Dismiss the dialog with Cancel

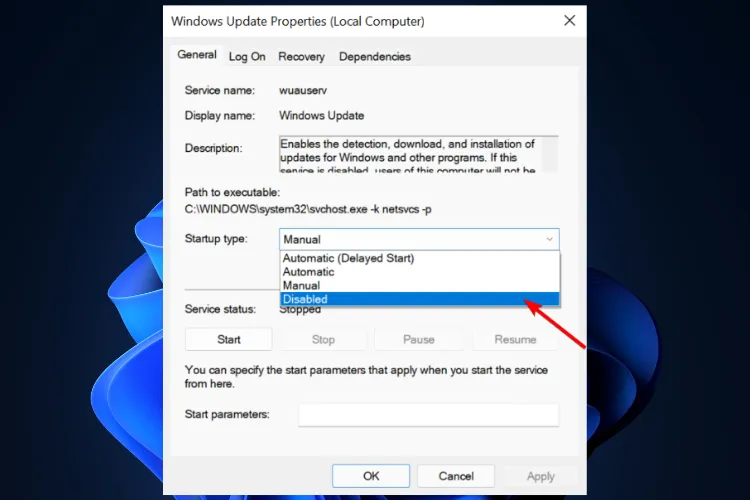click(456, 476)
